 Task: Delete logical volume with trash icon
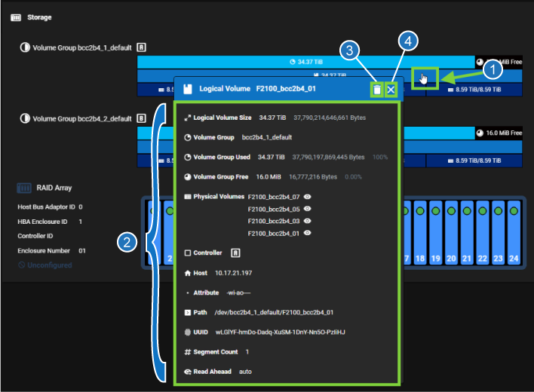tap(376, 90)
